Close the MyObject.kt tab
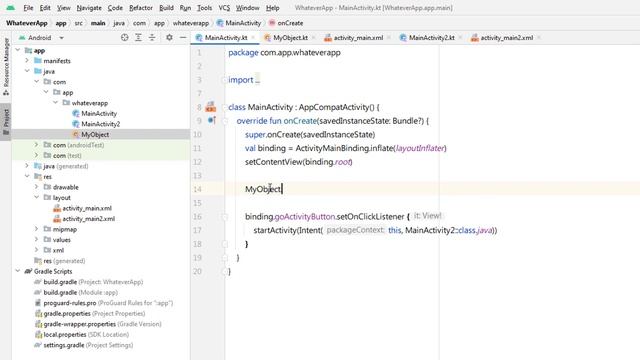The width and height of the screenshot is (640, 360). pos(313,38)
